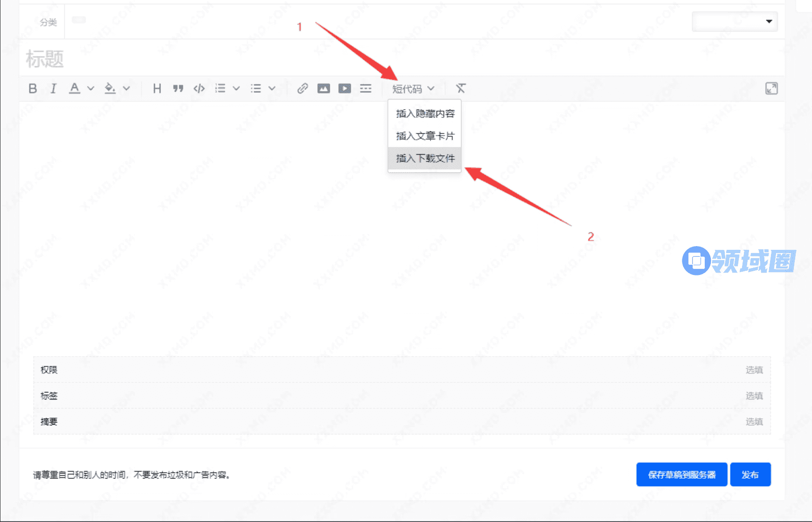Click 保存草稿到服务器 button
The image size is (812, 522).
681,474
